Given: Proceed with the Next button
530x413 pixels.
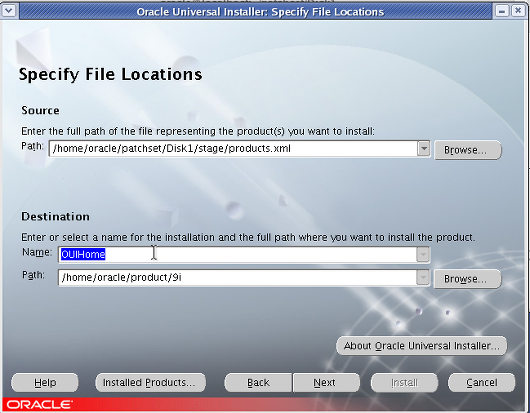Looking at the screenshot, I should click(x=326, y=383).
